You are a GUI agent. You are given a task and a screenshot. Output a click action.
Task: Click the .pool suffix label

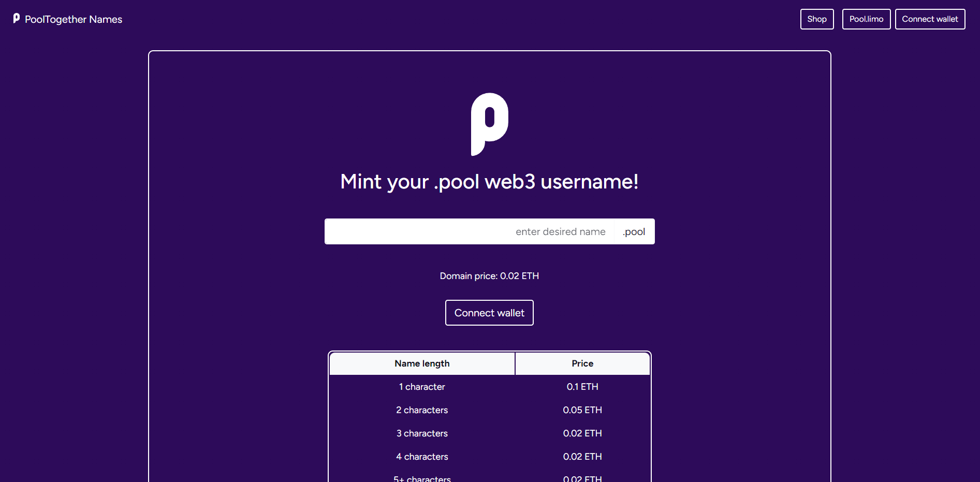[x=634, y=231]
